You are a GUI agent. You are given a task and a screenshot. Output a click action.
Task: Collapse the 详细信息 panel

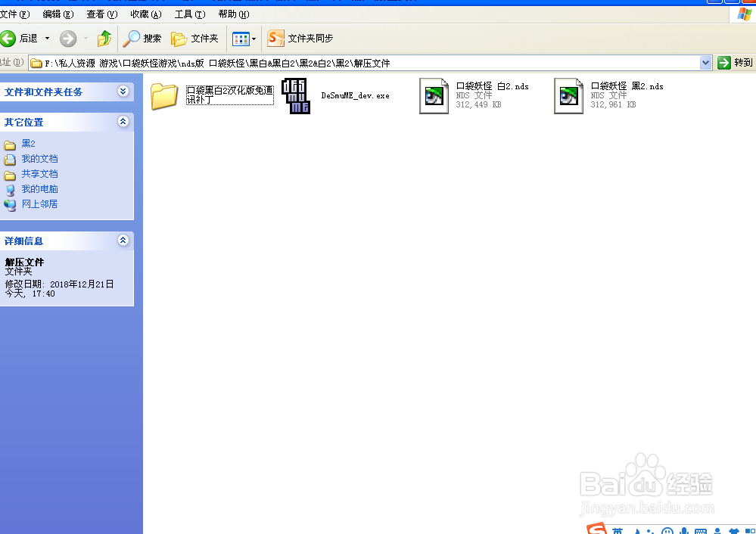pyautogui.click(x=123, y=240)
